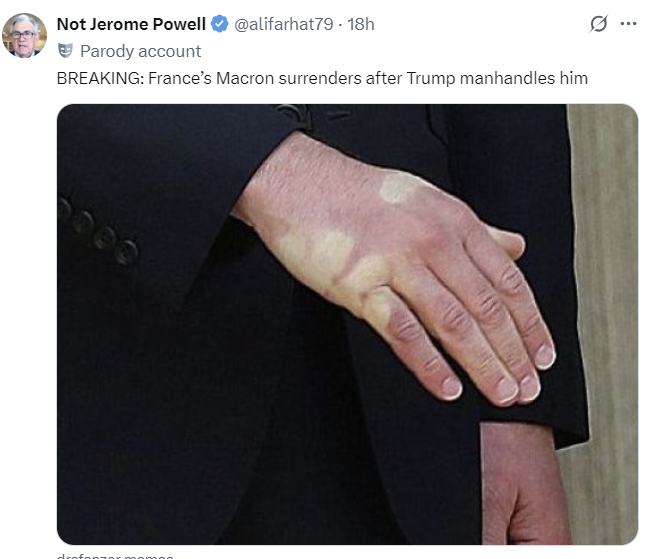This screenshot has width=647, height=559.
Task: Visit the @alifarhat79 handle link
Action: [283, 24]
